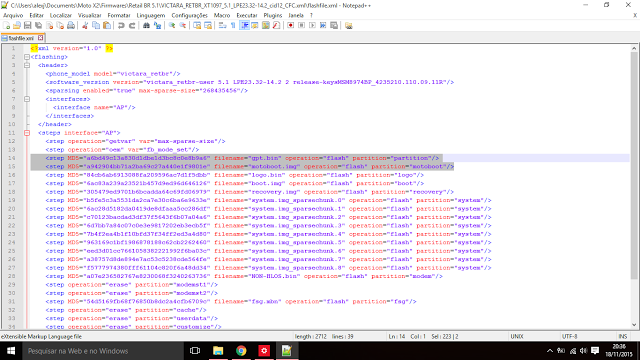The height and width of the screenshot is (360, 640).
Task: Open Find with the binoculars icon
Action: pyautogui.click(x=146, y=26)
